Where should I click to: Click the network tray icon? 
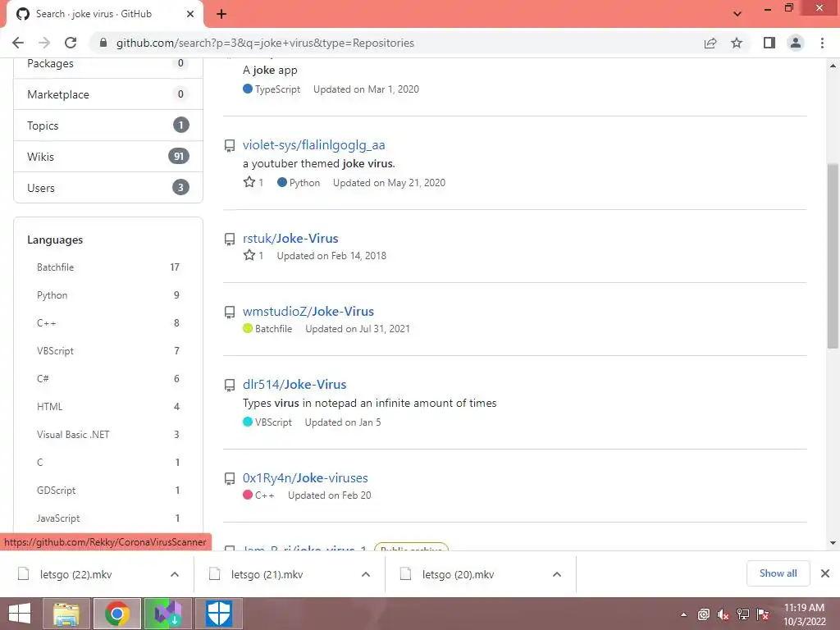[742, 614]
